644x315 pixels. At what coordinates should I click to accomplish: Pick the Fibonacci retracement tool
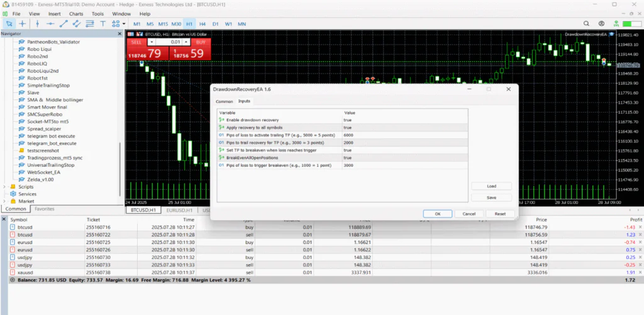[x=90, y=24]
